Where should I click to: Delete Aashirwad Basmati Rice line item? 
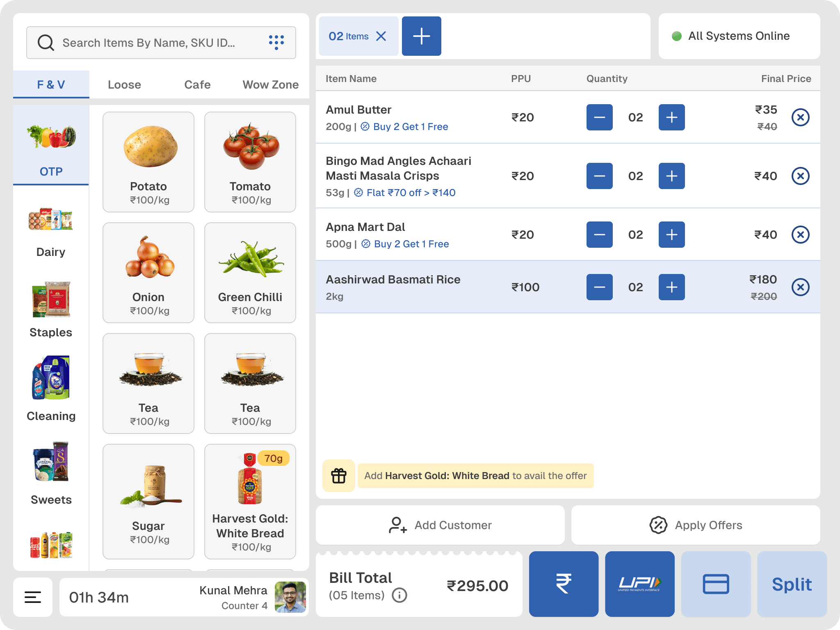click(800, 287)
